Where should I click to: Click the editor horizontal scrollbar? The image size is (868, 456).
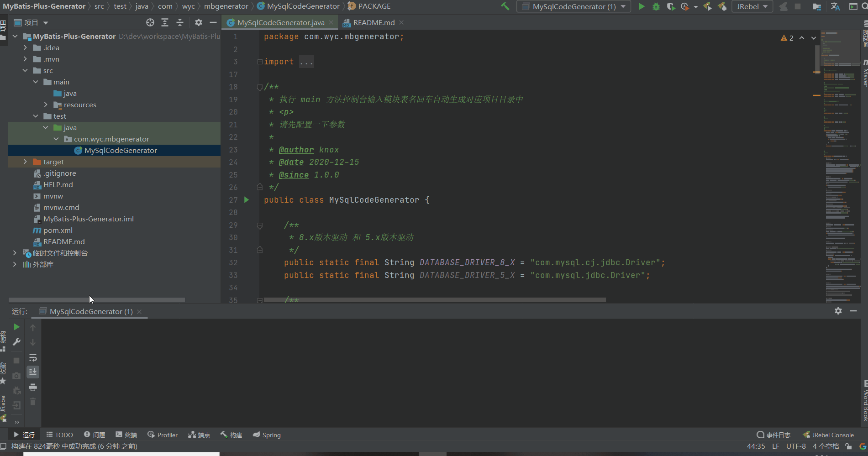435,300
